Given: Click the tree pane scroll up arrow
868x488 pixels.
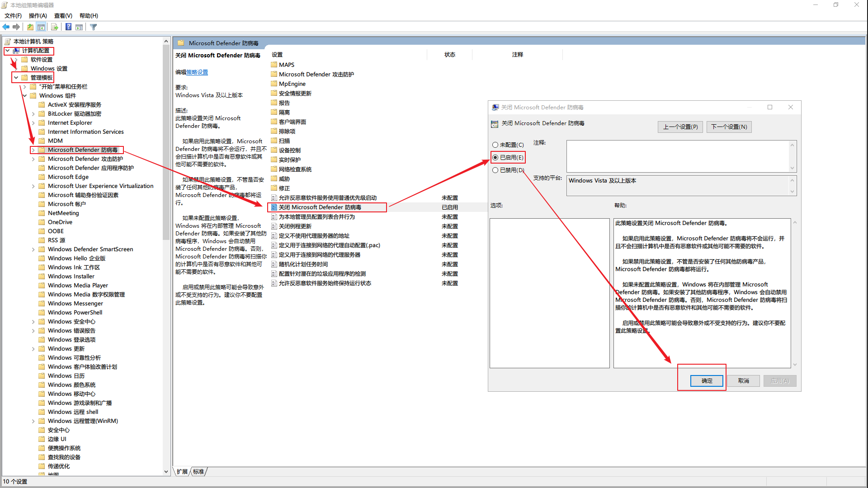Looking at the screenshot, I should [166, 41].
